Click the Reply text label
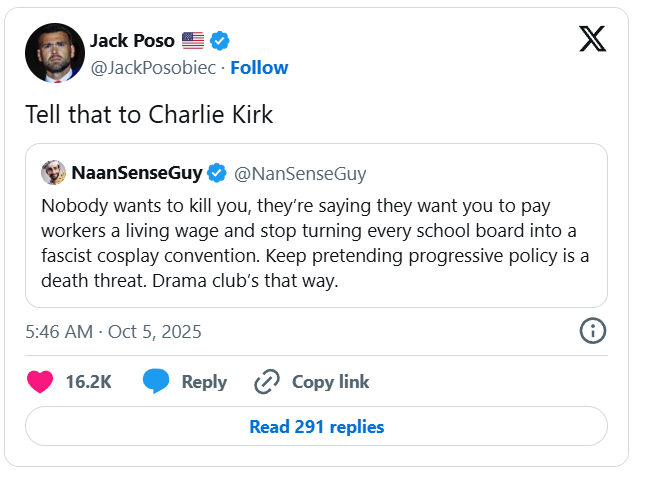The height and width of the screenshot is (479, 647). (x=204, y=382)
